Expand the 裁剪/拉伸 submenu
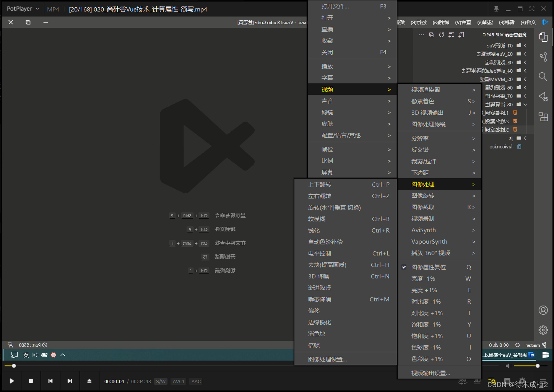The width and height of the screenshot is (554, 392). coord(439,161)
